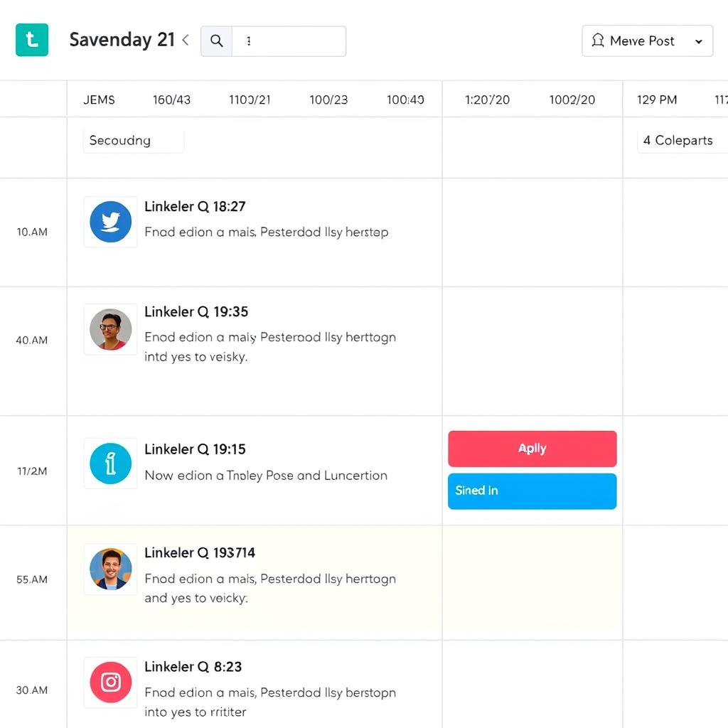Viewport: 728px width, 728px height.
Task: Click the teal info icon at Linkeler 19:15
Action: click(x=111, y=464)
